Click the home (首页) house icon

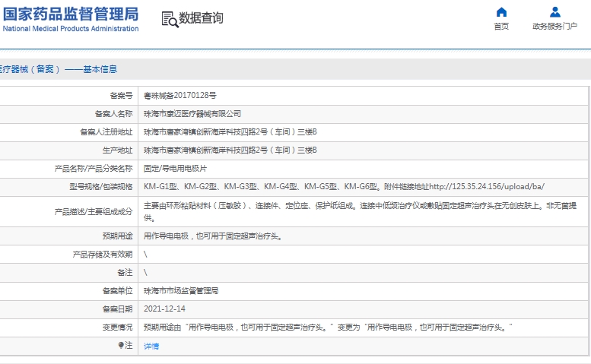(501, 12)
